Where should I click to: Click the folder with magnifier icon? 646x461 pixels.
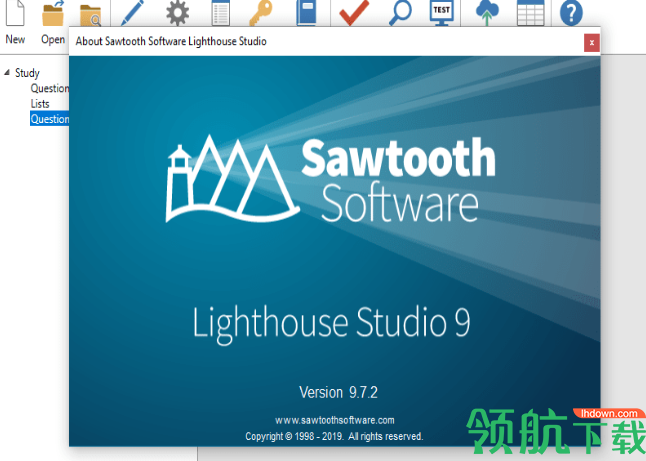coord(91,15)
